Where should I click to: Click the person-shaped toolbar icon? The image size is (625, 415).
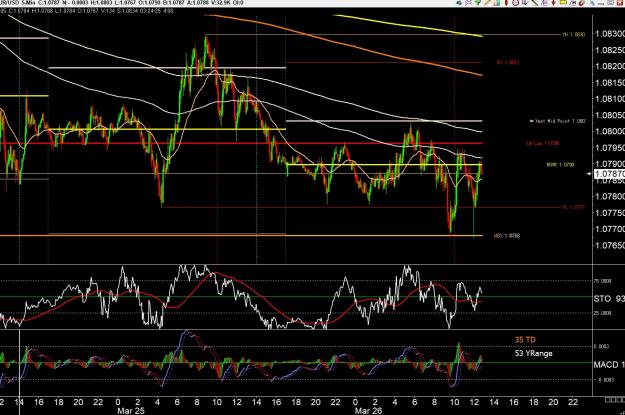coord(468,2)
